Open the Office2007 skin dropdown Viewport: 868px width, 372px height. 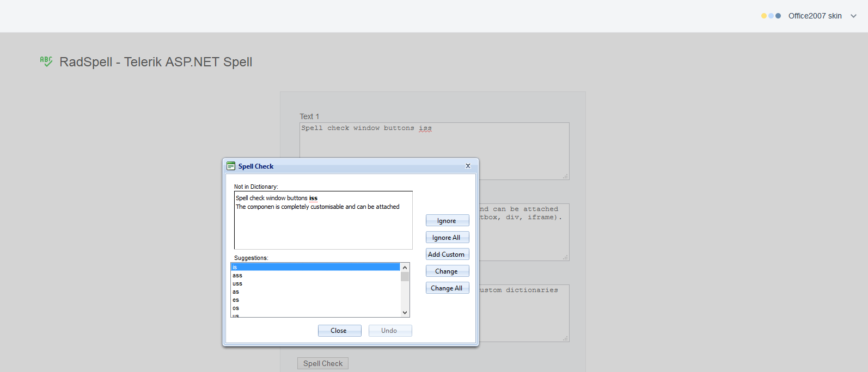(x=809, y=16)
